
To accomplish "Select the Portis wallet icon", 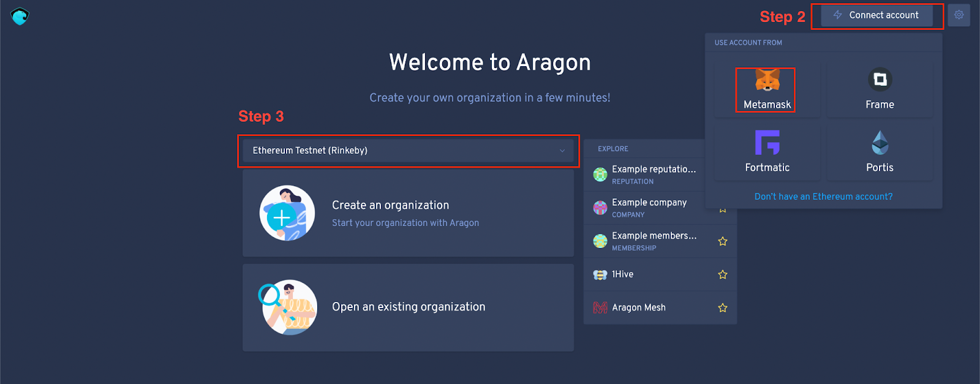I will (880, 143).
